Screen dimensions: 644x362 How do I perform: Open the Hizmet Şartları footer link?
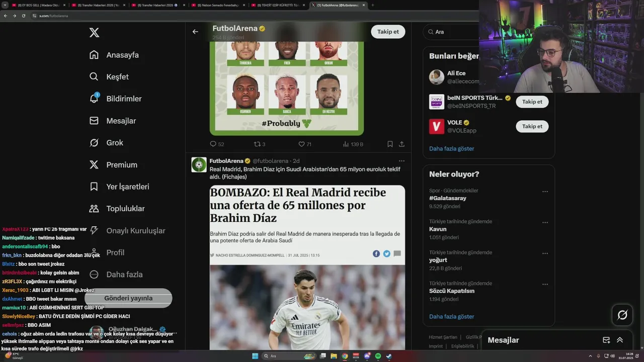[443, 337]
